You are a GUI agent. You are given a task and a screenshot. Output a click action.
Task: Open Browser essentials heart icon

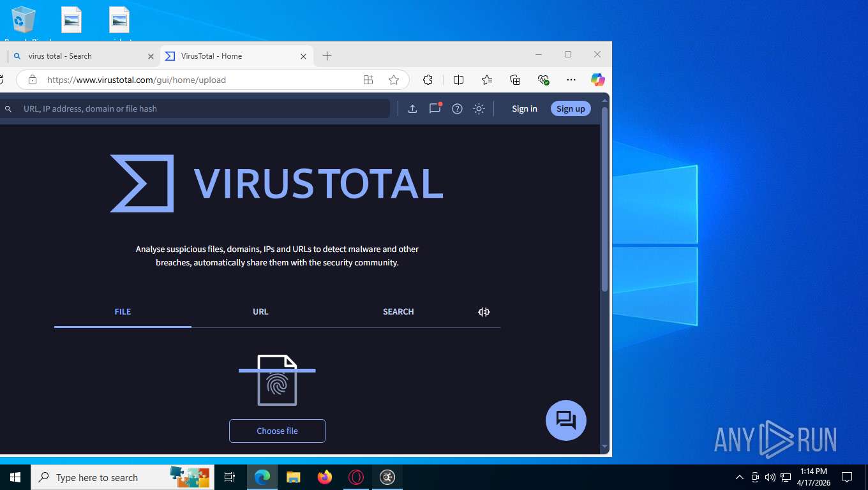[543, 80]
